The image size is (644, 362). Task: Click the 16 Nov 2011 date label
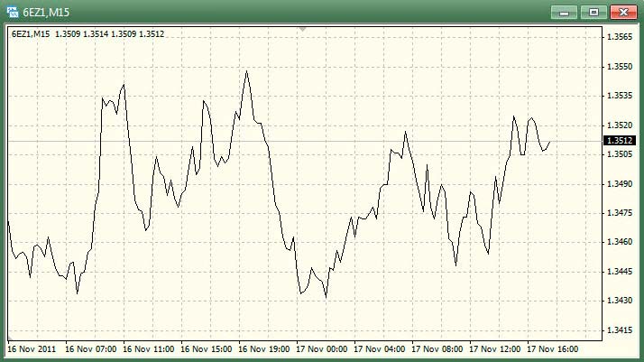click(x=32, y=348)
